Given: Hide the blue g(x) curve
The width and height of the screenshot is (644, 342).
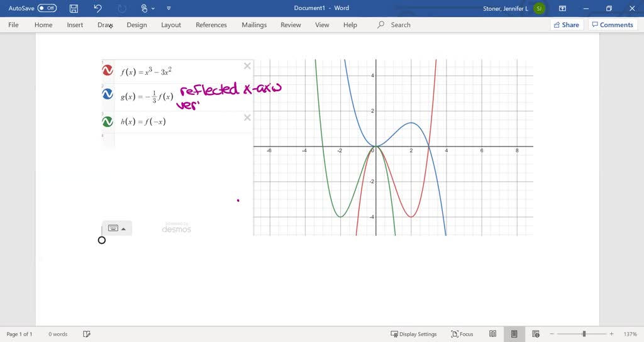Looking at the screenshot, I should (108, 94).
